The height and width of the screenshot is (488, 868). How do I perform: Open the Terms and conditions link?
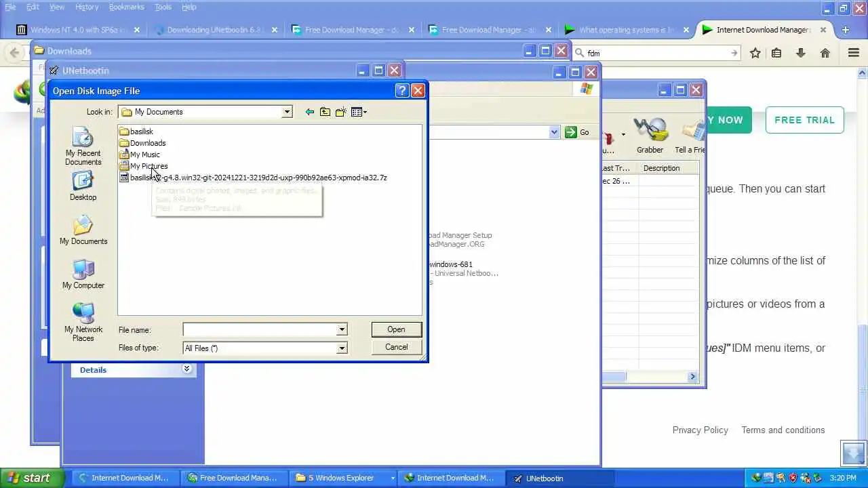pos(783,430)
